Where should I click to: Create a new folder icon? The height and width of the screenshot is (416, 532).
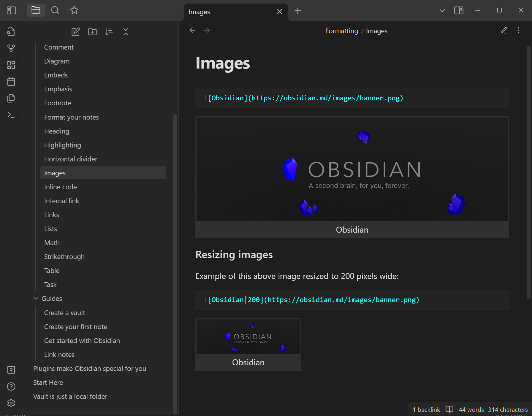click(x=92, y=31)
